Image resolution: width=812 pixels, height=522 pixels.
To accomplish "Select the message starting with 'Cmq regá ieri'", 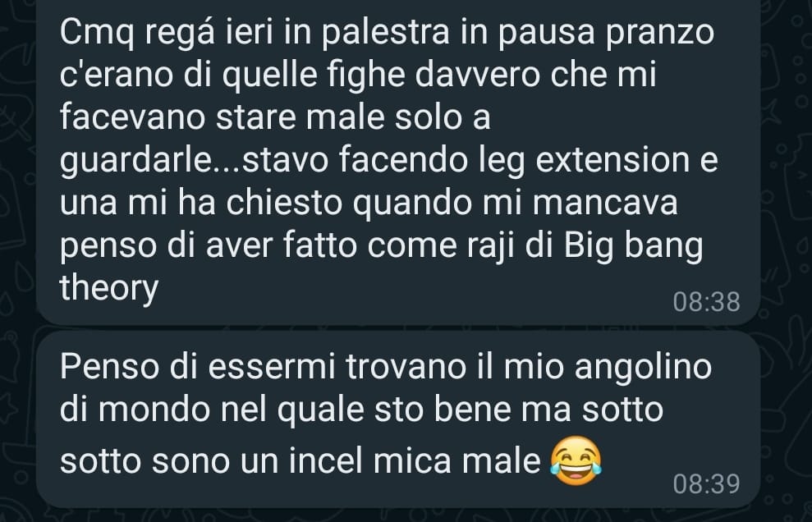I will [x=397, y=161].
